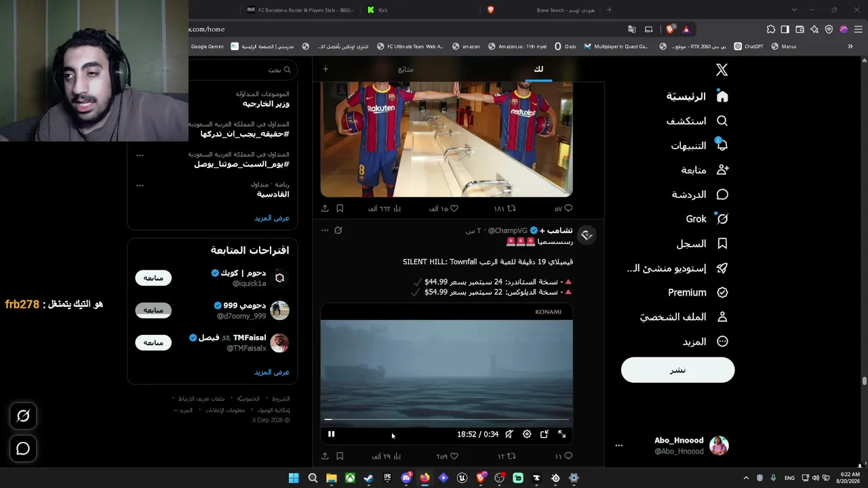Image resolution: width=868 pixels, height=488 pixels.
Task: Open the استكشف explore search icon
Action: click(722, 121)
